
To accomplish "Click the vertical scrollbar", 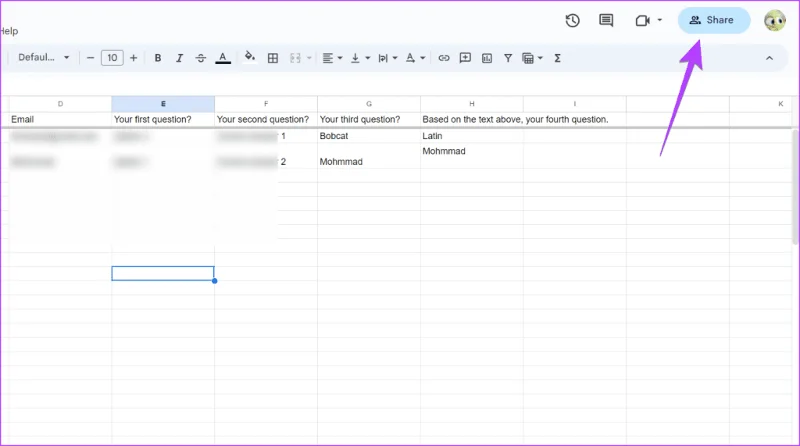I will coord(795,186).
